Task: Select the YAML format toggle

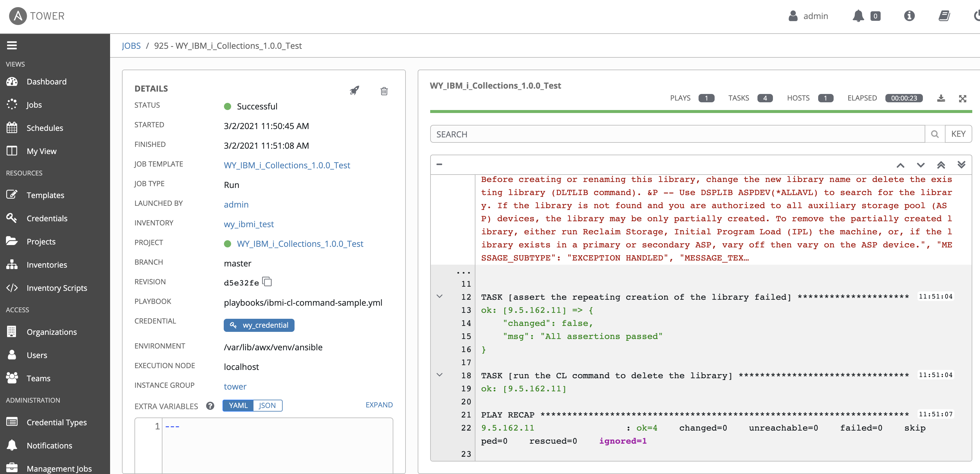Action: coord(237,405)
